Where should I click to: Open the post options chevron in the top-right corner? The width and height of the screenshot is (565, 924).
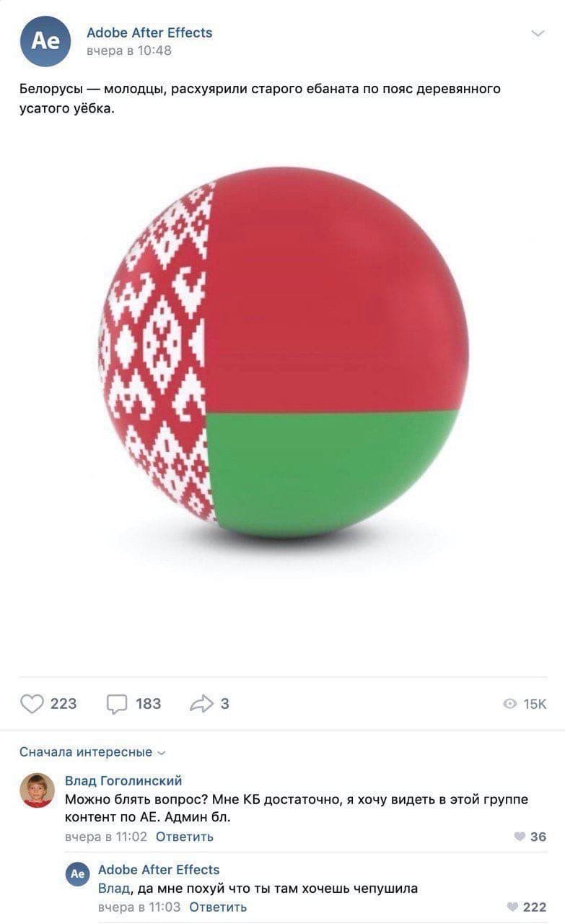pos(538,33)
